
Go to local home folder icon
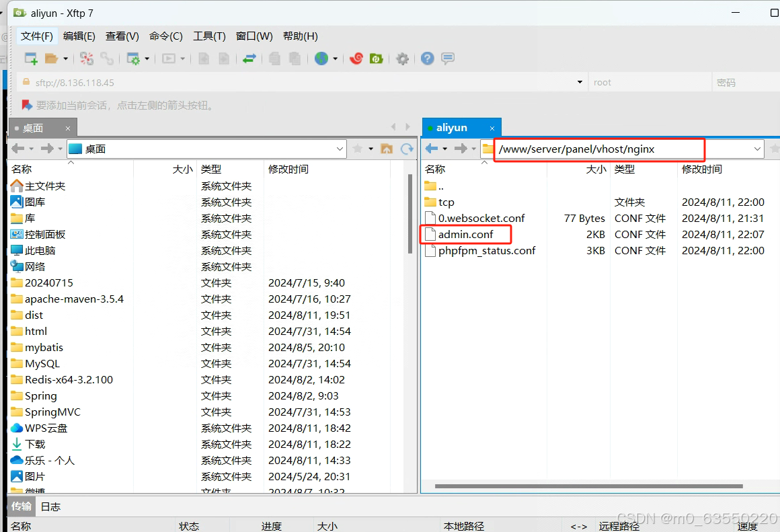[x=387, y=149]
